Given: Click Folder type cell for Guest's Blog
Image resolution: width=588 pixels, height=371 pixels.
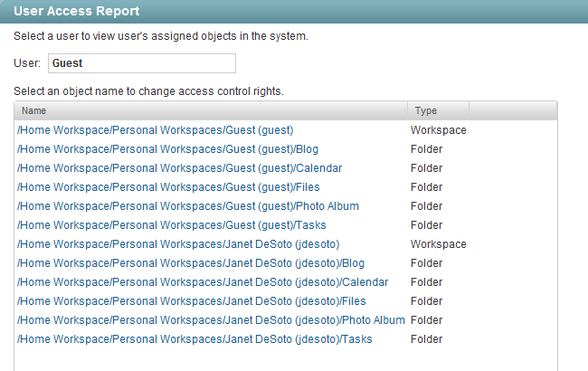Looking at the screenshot, I should point(426,149).
